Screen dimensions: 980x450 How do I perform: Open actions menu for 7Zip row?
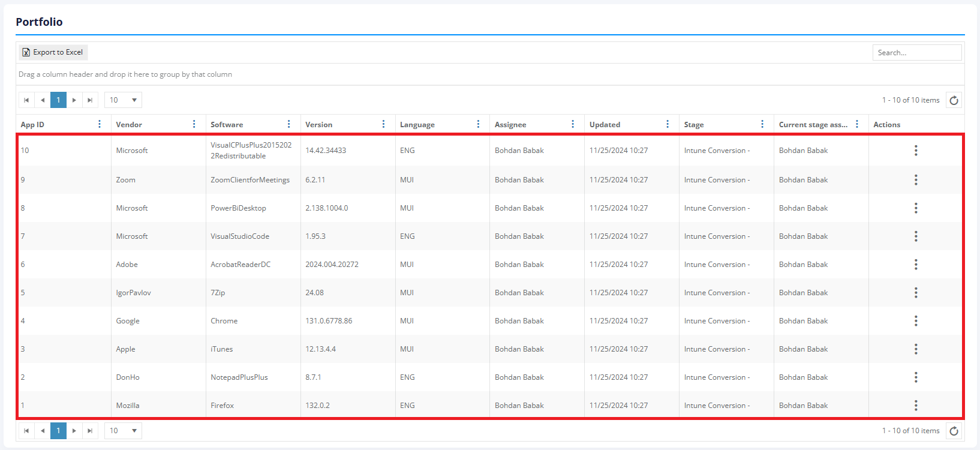click(916, 293)
